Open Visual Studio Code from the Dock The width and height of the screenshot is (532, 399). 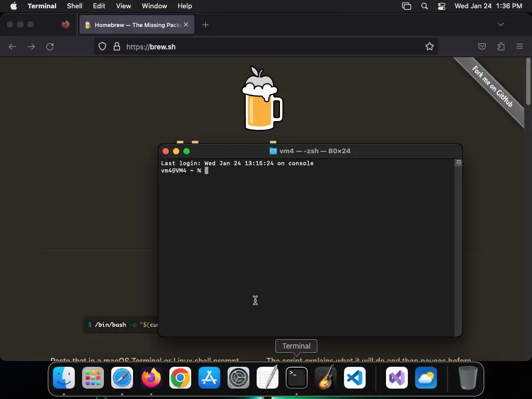point(354,377)
